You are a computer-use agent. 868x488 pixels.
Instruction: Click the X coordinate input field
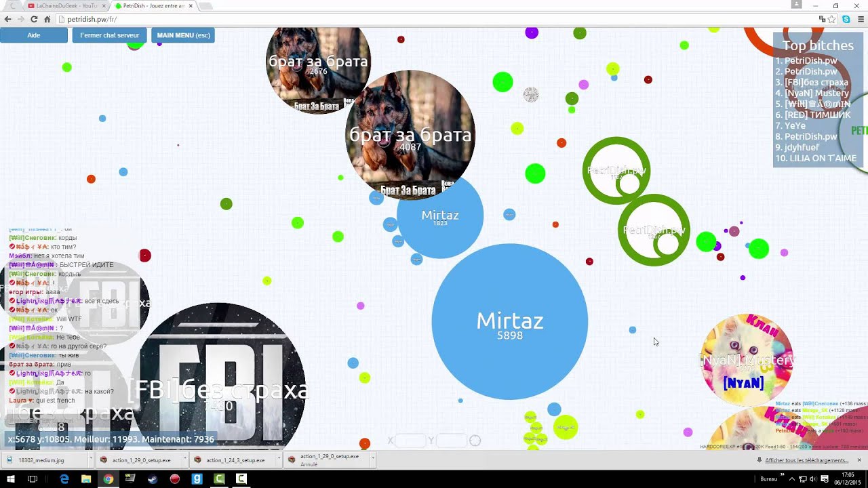point(410,441)
